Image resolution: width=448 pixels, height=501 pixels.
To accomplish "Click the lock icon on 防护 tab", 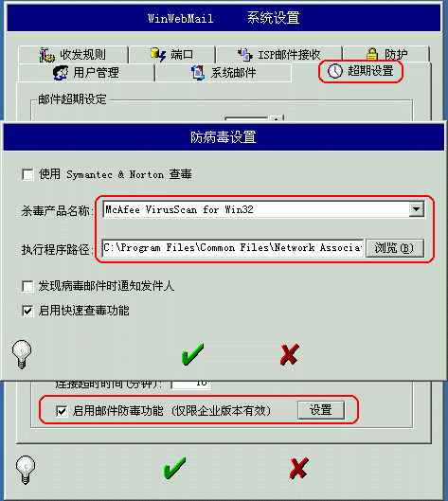I will (x=372, y=54).
